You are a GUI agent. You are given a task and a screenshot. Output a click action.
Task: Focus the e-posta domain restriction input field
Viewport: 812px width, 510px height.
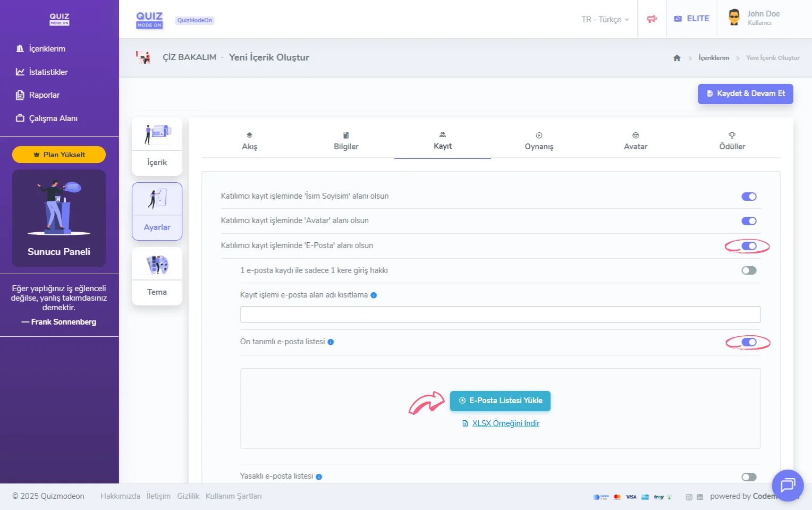coord(500,314)
